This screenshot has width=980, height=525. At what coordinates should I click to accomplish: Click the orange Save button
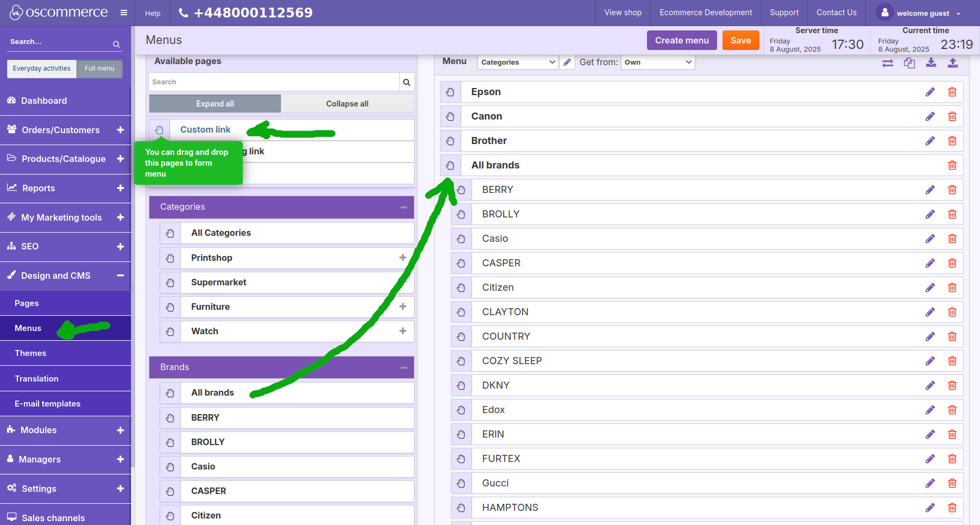[740, 40]
